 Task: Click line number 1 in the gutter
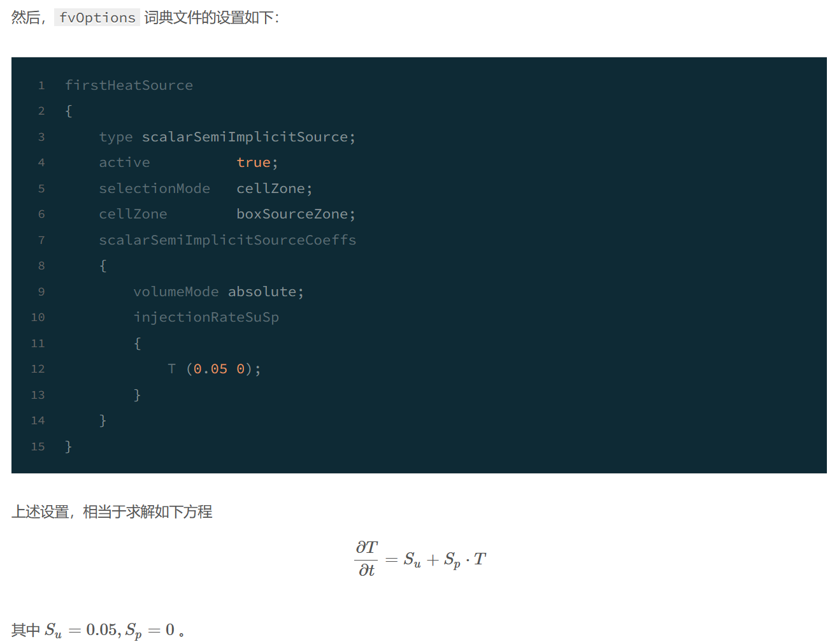[x=41, y=85]
